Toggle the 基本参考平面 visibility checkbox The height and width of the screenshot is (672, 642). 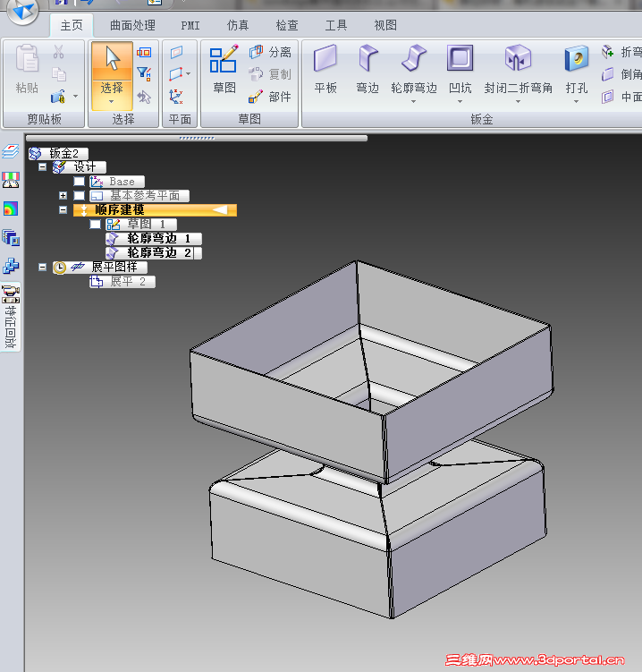(x=80, y=195)
